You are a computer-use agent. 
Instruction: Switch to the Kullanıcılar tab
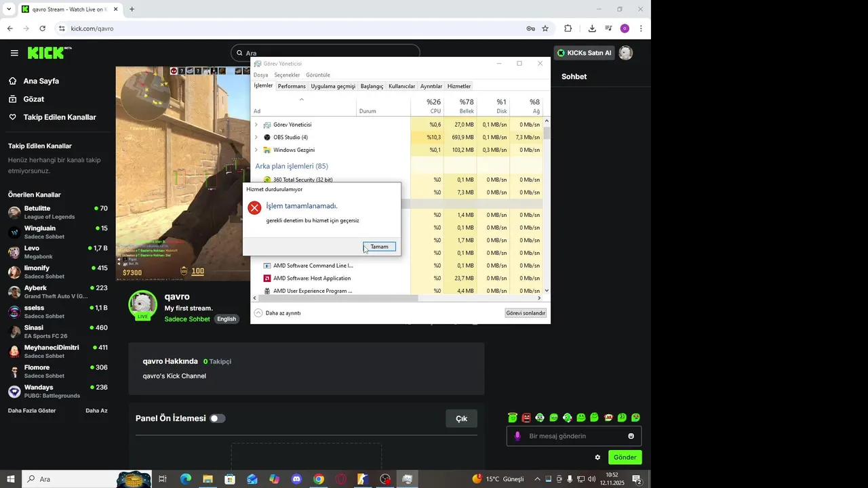tap(401, 86)
